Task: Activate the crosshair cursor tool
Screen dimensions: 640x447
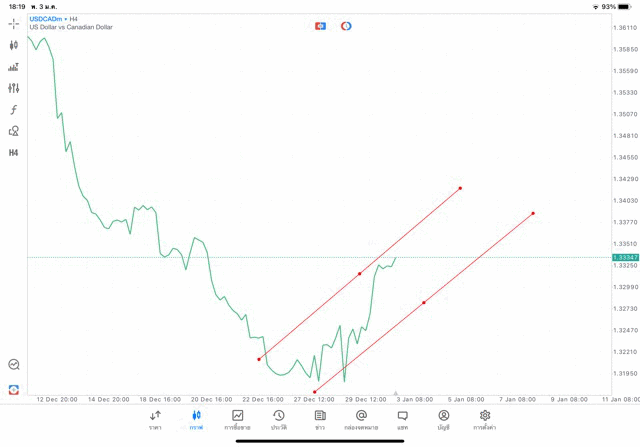Action: pos(14,23)
